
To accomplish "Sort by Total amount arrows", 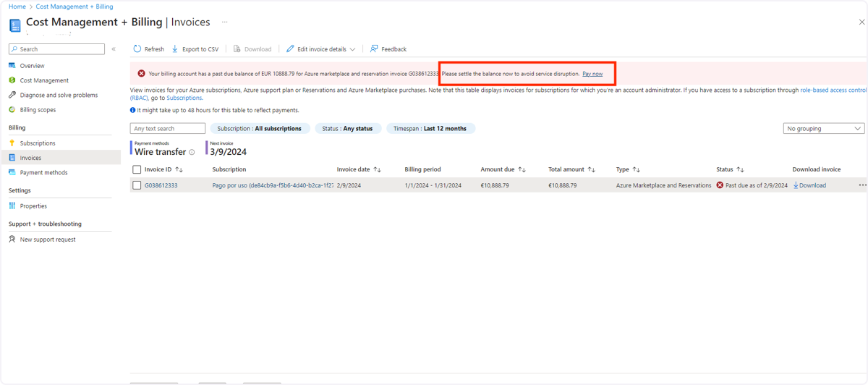I will point(591,169).
